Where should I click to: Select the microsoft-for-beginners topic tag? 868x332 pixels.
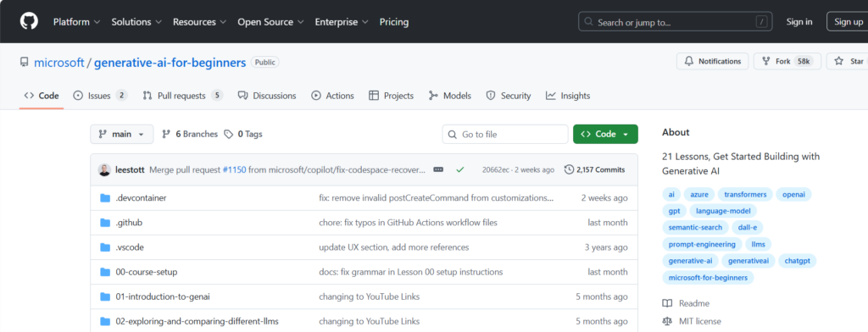[x=708, y=277]
